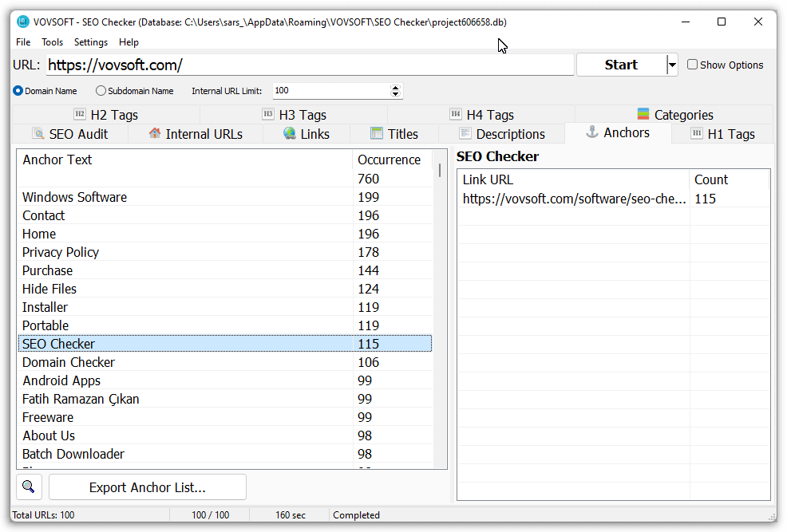This screenshot has height=532, width=787.
Task: Click the VOVSOFT app icon in title bar
Action: pyautogui.click(x=22, y=22)
